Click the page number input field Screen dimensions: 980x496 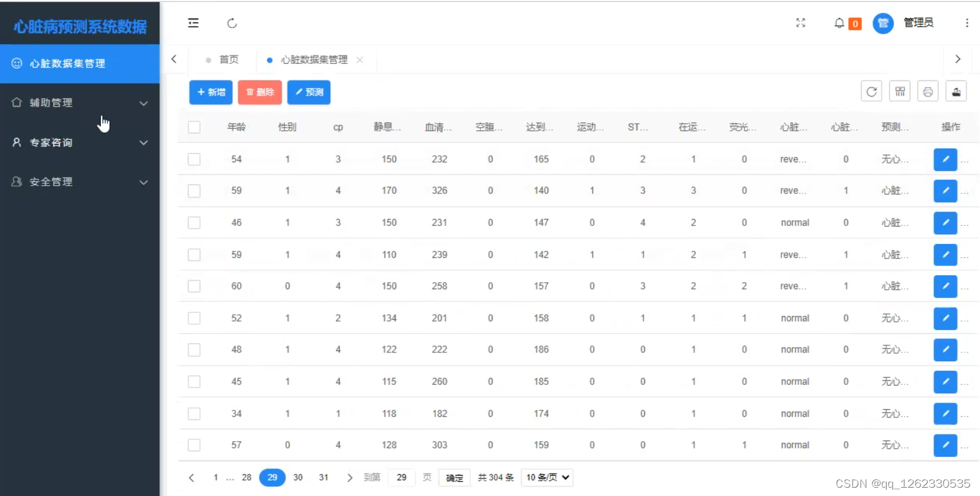tap(402, 477)
